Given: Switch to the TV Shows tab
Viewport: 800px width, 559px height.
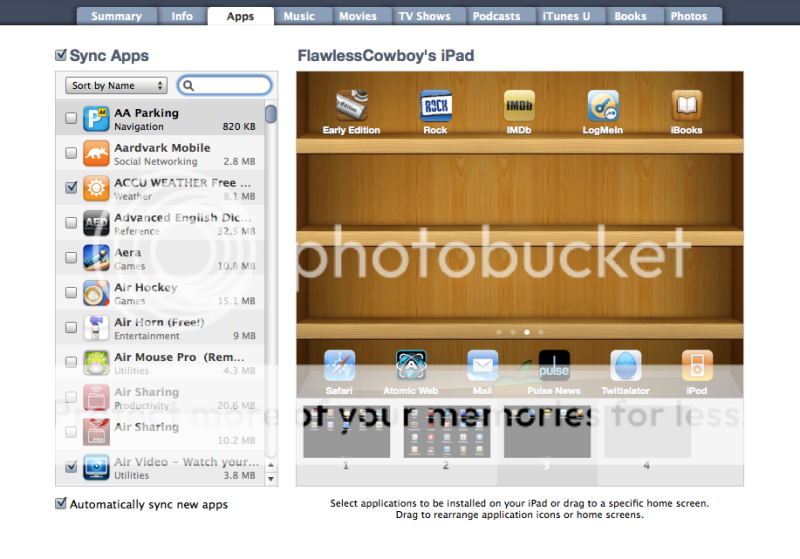Looking at the screenshot, I should pos(424,16).
